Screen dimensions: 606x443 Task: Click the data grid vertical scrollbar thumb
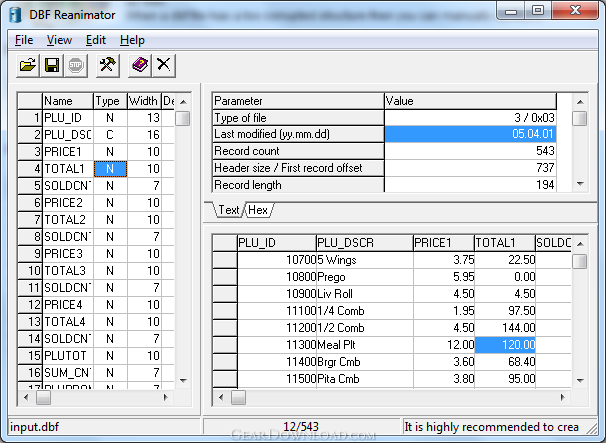[x=579, y=261]
